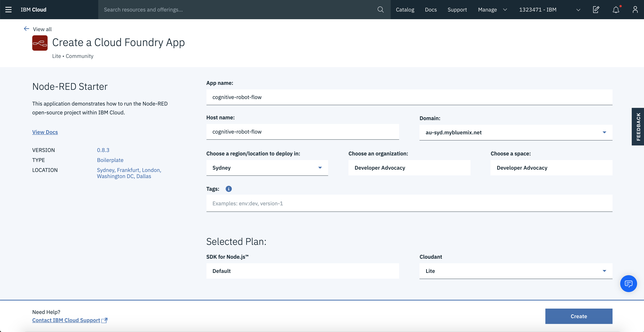Click the search magnifier icon

click(x=380, y=10)
